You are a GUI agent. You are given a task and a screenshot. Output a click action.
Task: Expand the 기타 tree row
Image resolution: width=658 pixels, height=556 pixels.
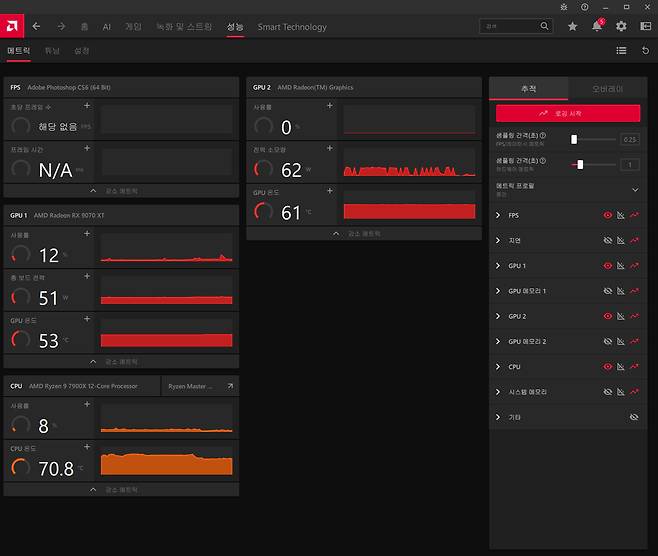499,417
